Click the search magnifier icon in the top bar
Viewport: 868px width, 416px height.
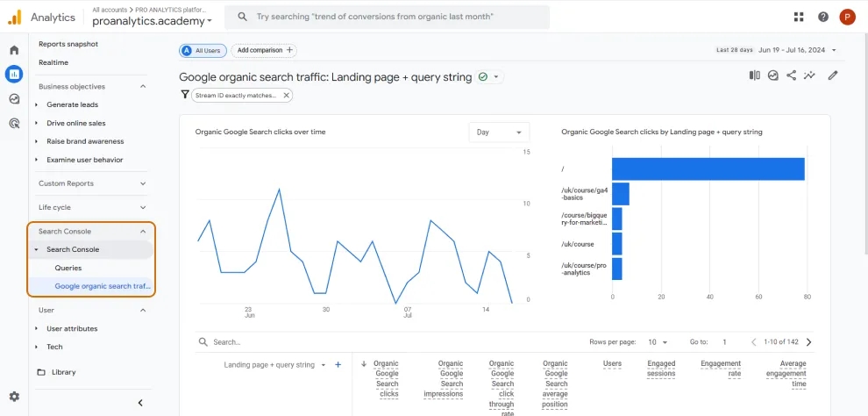coord(242,17)
